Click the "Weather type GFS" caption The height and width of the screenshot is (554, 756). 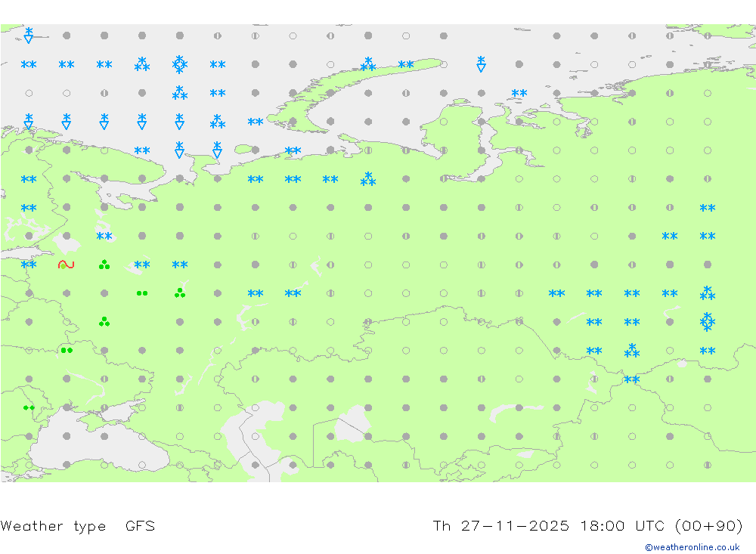coord(78,525)
